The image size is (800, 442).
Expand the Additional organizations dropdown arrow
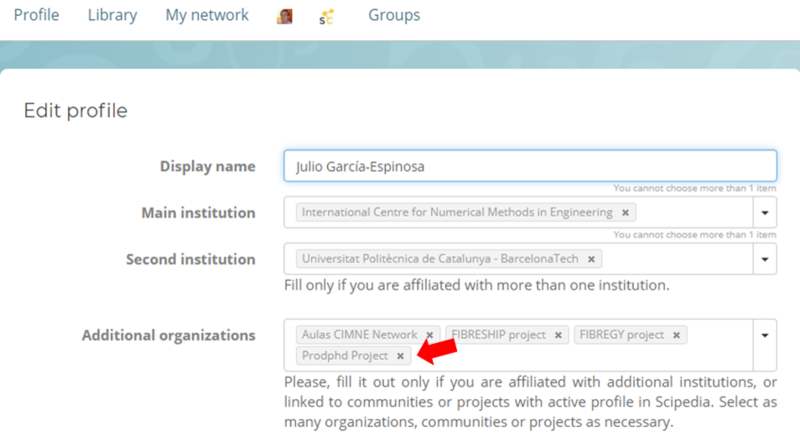coord(765,335)
